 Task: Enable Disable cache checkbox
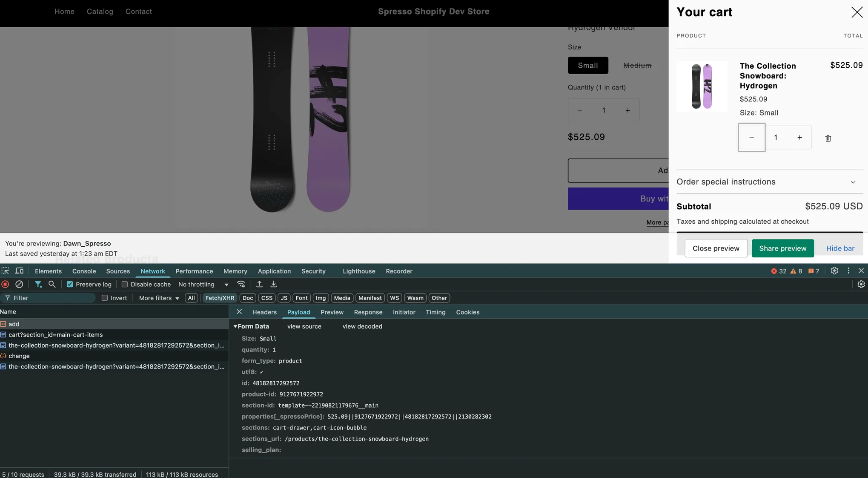click(125, 284)
